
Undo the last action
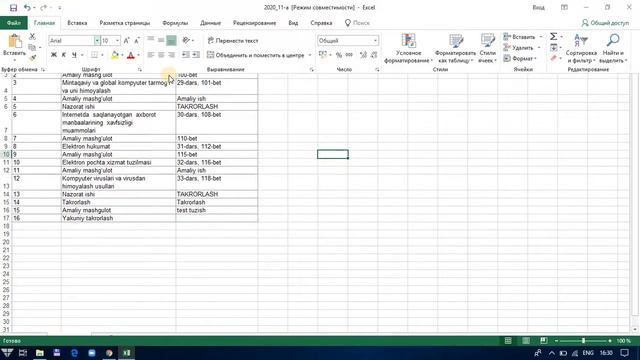[x=27, y=8]
